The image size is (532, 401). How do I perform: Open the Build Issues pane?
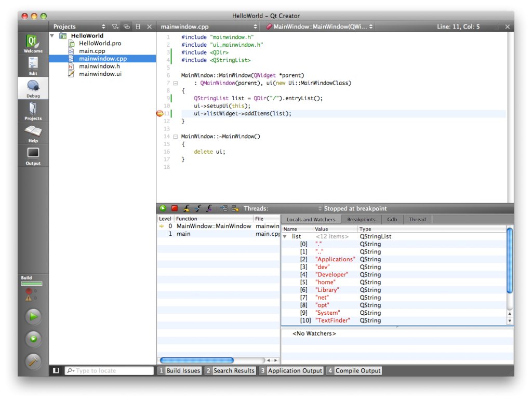point(180,370)
